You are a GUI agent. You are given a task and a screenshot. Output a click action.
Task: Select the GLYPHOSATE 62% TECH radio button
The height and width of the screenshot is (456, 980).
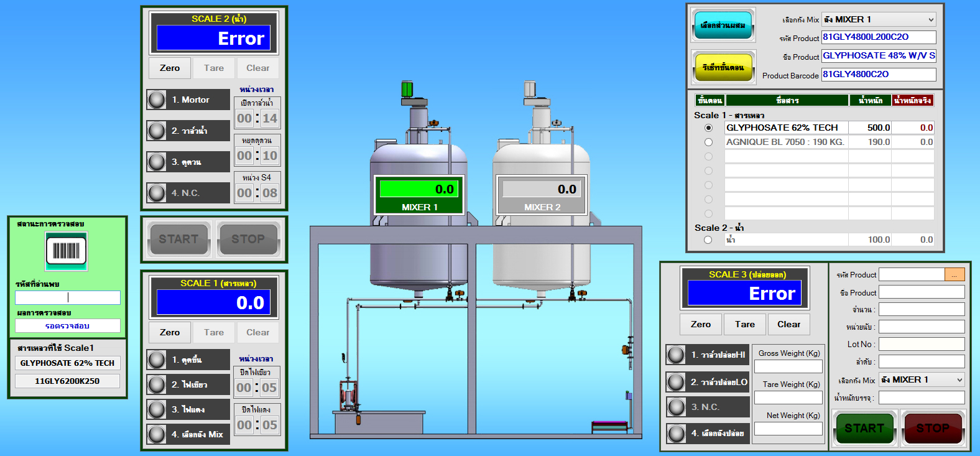(708, 128)
